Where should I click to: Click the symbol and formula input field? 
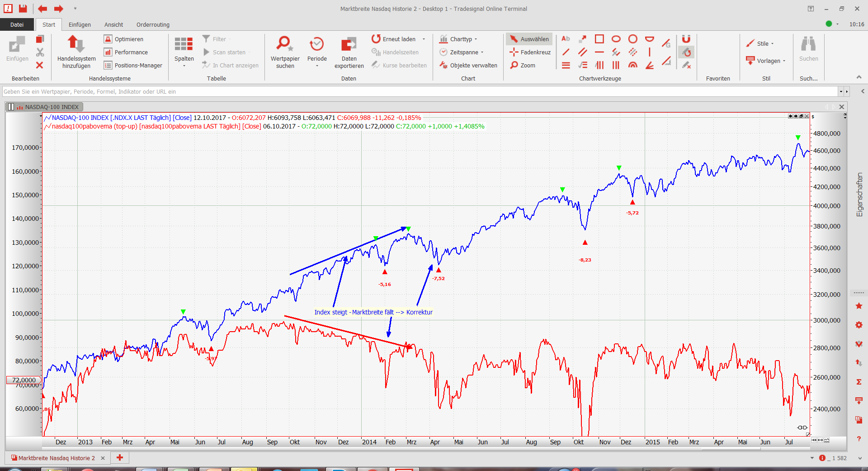pyautogui.click(x=420, y=91)
